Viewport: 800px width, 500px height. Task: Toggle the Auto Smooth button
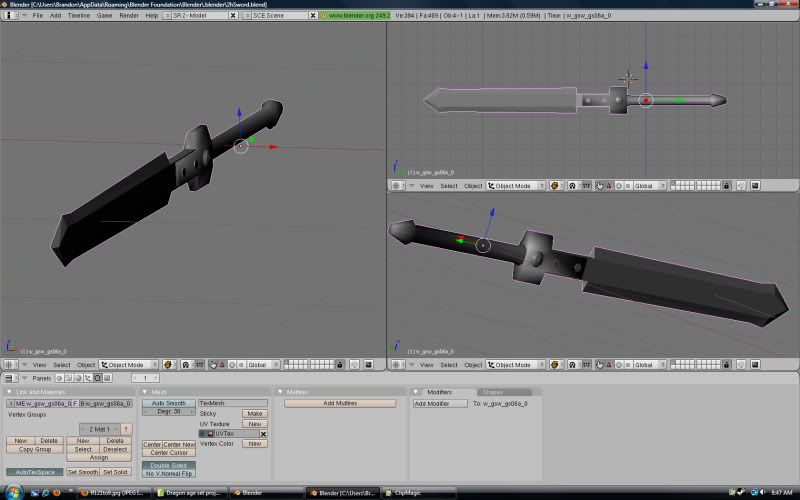pos(169,403)
